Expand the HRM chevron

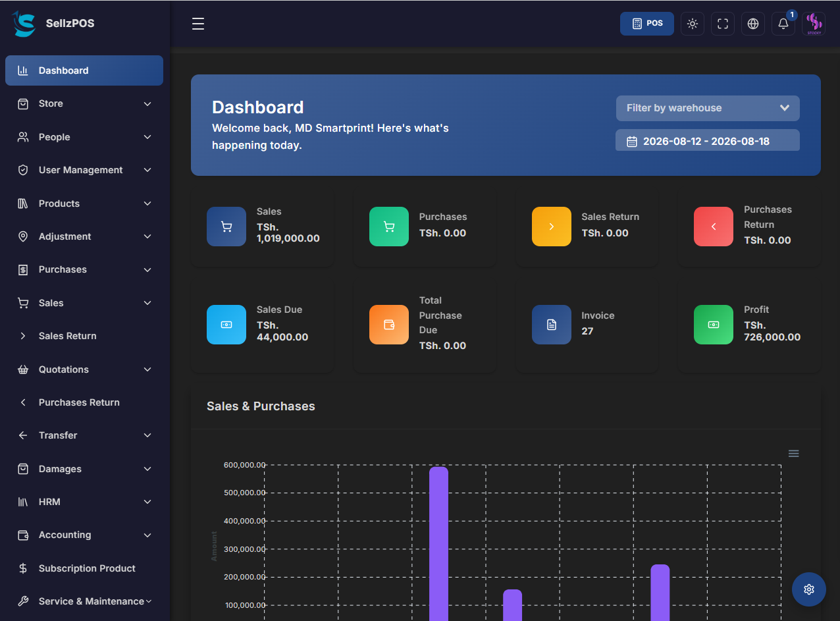tap(147, 502)
